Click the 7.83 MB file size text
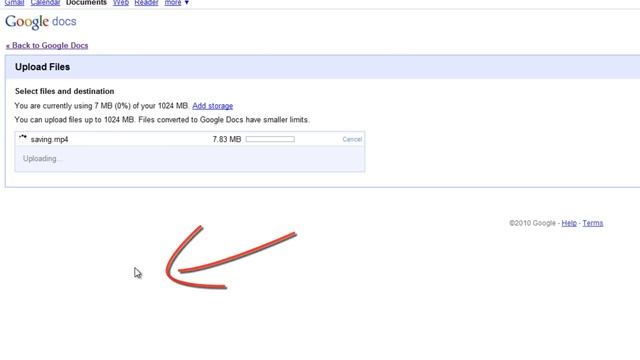 227,139
